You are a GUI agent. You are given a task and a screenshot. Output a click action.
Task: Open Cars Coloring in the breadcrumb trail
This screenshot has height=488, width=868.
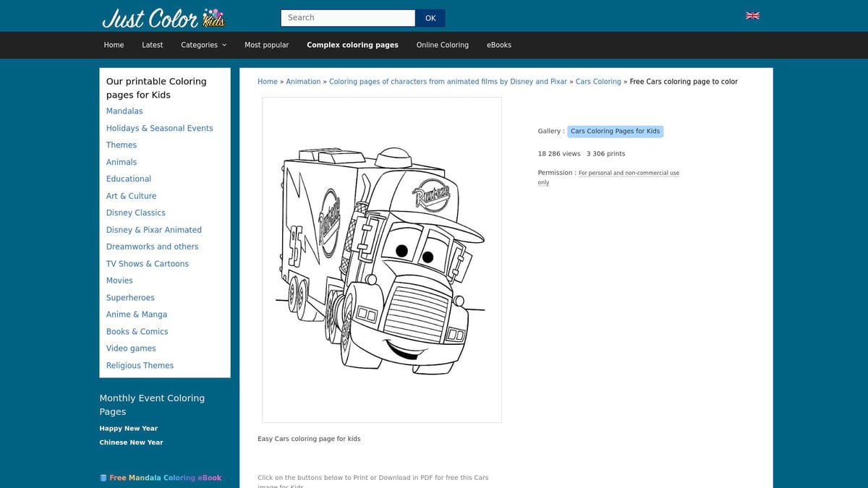coord(598,81)
